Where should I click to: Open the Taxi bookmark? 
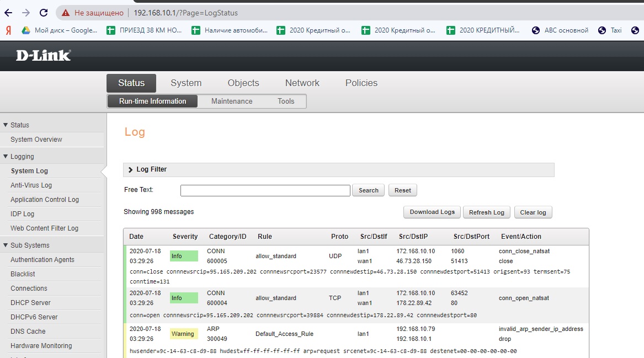tap(610, 30)
